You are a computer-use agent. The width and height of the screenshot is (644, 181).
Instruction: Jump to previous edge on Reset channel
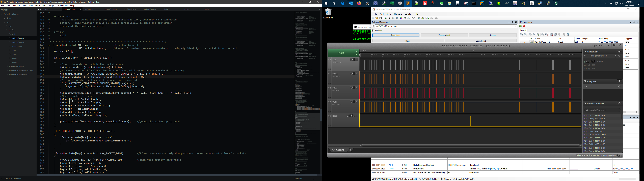[352, 116]
